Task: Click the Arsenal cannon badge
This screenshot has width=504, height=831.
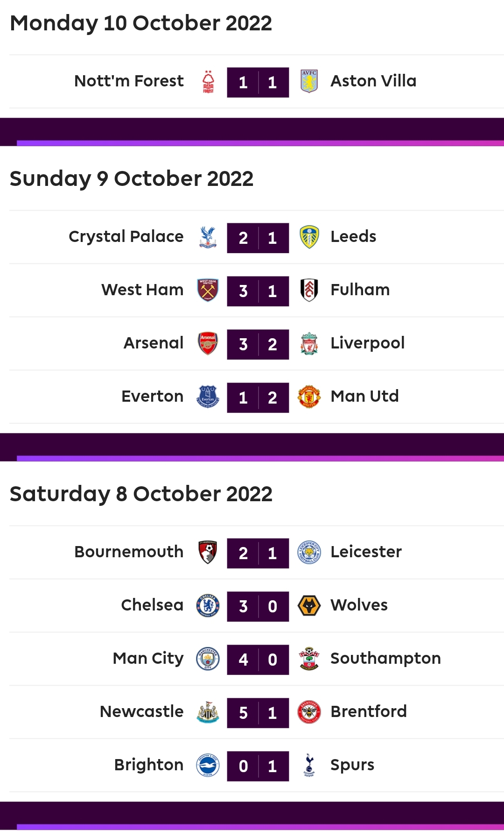Action: coord(208,343)
